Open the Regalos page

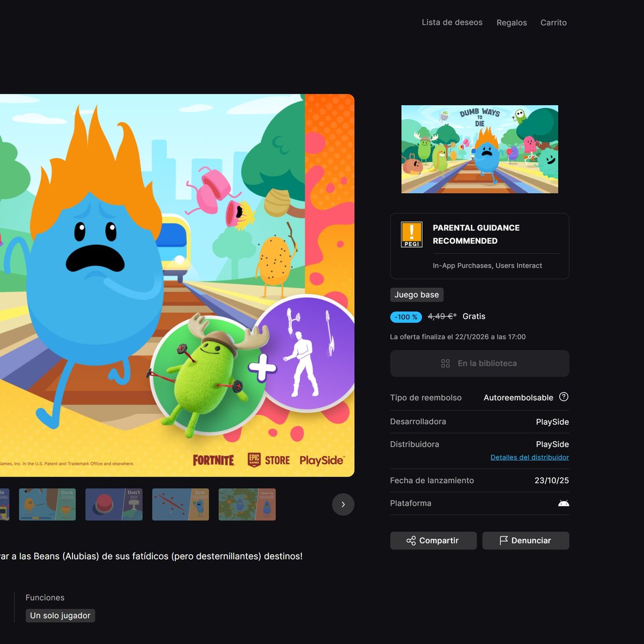click(x=511, y=23)
